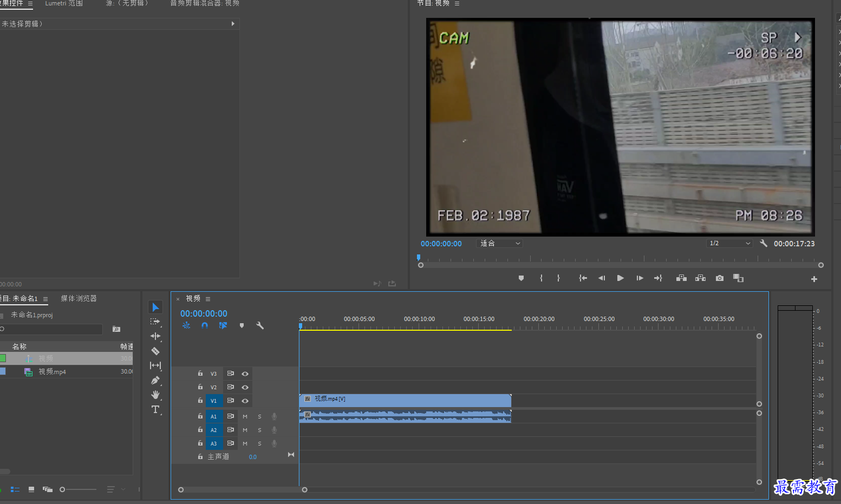The width and height of the screenshot is (841, 504).
Task: Step forward one frame in program monitor
Action: pos(640,278)
